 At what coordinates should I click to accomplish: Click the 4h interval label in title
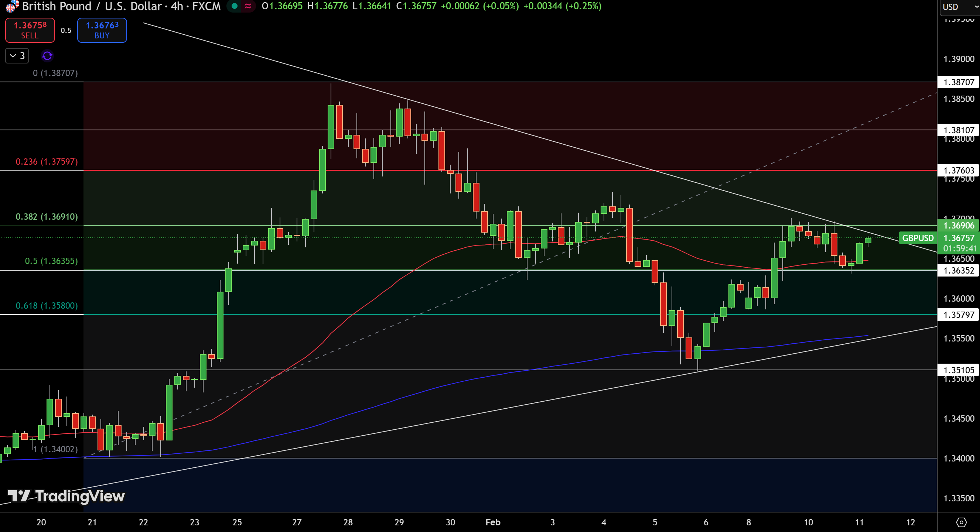click(177, 6)
